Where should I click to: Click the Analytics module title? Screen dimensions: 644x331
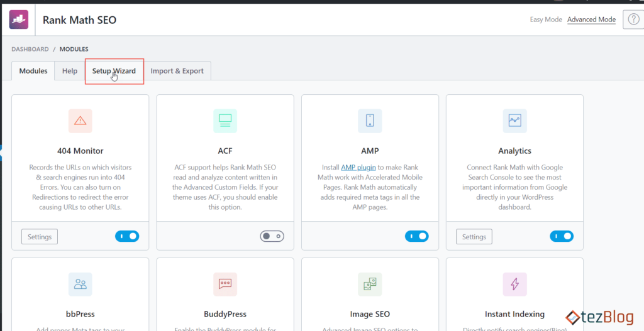pos(514,151)
